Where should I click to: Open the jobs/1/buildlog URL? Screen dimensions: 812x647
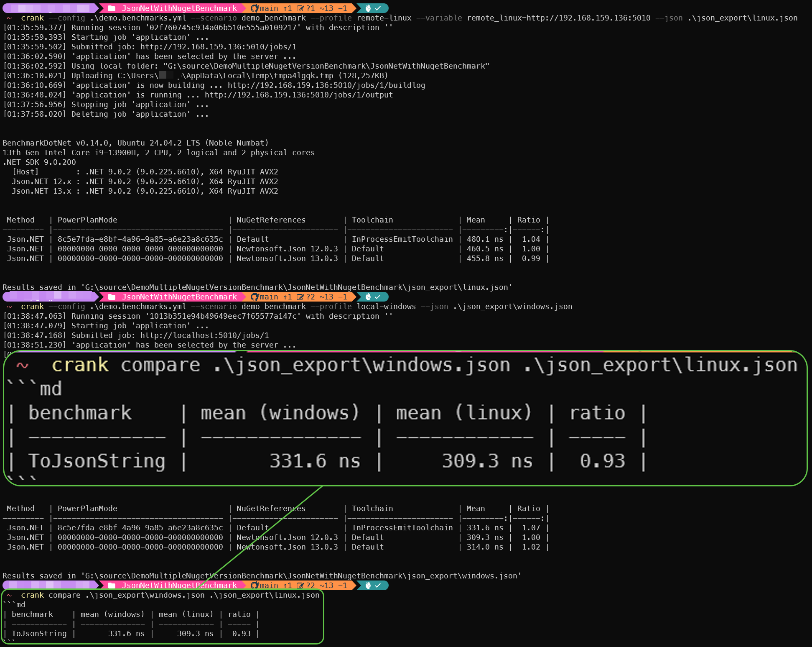click(x=326, y=85)
